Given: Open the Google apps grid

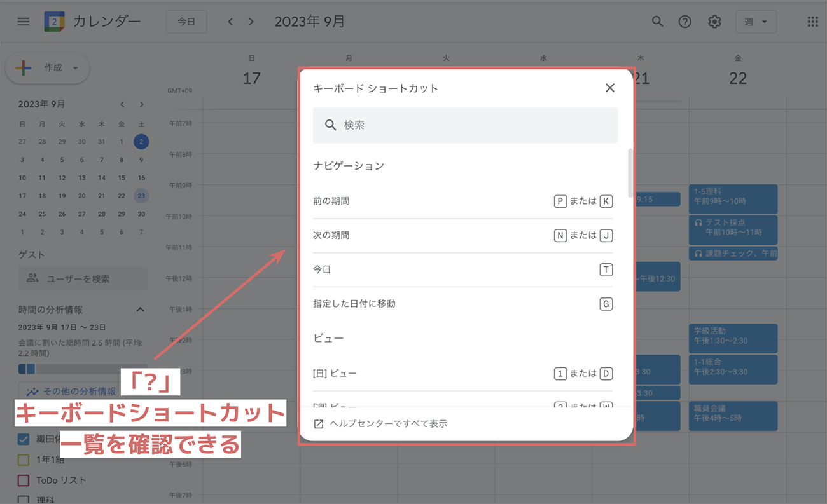Looking at the screenshot, I should click(812, 22).
